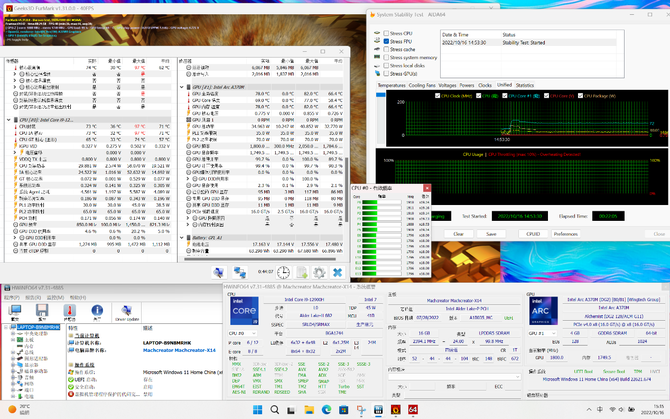Open last (H) menu in HWiNFO64 menu bar
Image resolution: width=670 pixels, height=419 pixels.
(78, 297)
